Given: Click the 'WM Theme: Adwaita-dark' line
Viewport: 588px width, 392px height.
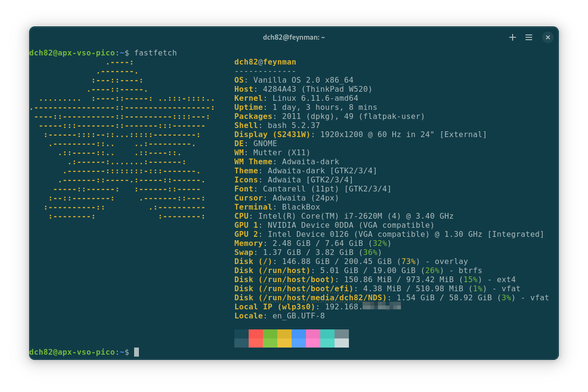Looking at the screenshot, I should pyautogui.click(x=286, y=162).
